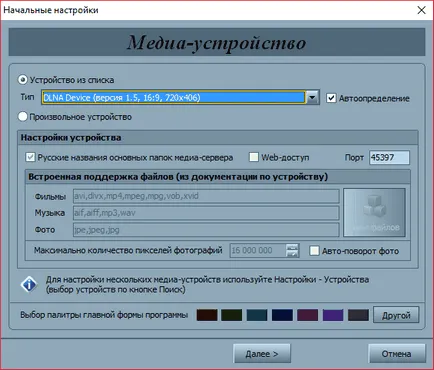Increase max photo pixels with spinner up

tap(292, 247)
